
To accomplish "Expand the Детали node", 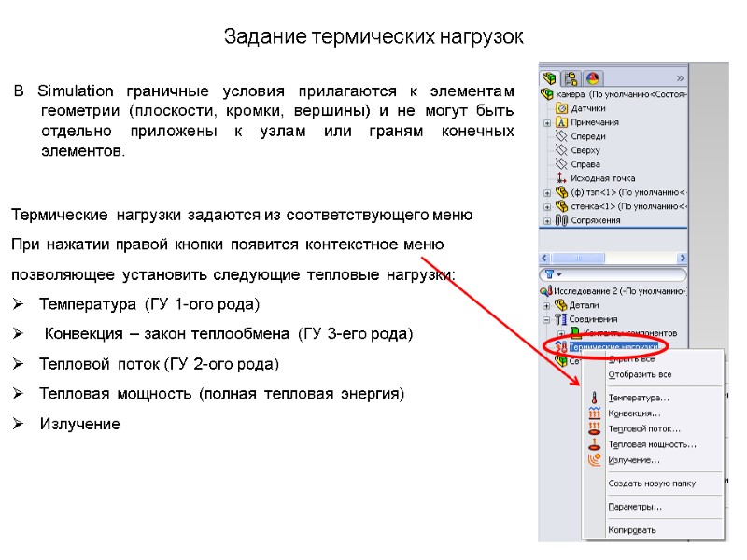I will click(x=546, y=306).
